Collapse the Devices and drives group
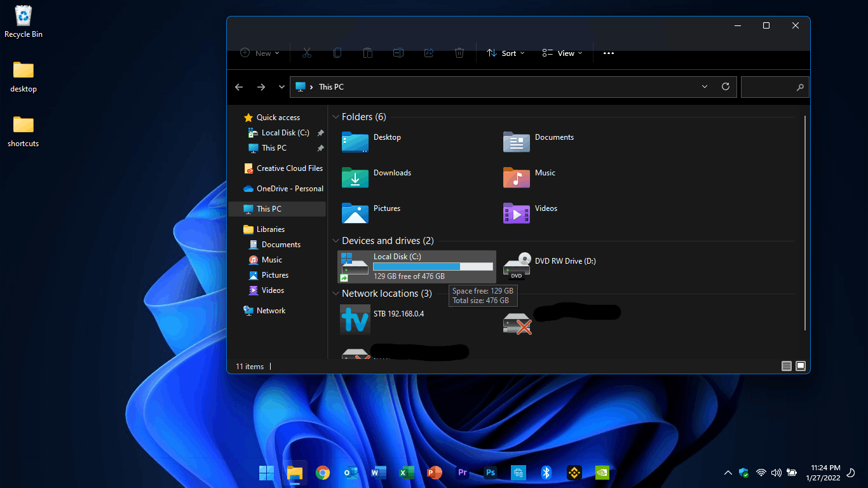This screenshot has height=488, width=868. [x=336, y=241]
